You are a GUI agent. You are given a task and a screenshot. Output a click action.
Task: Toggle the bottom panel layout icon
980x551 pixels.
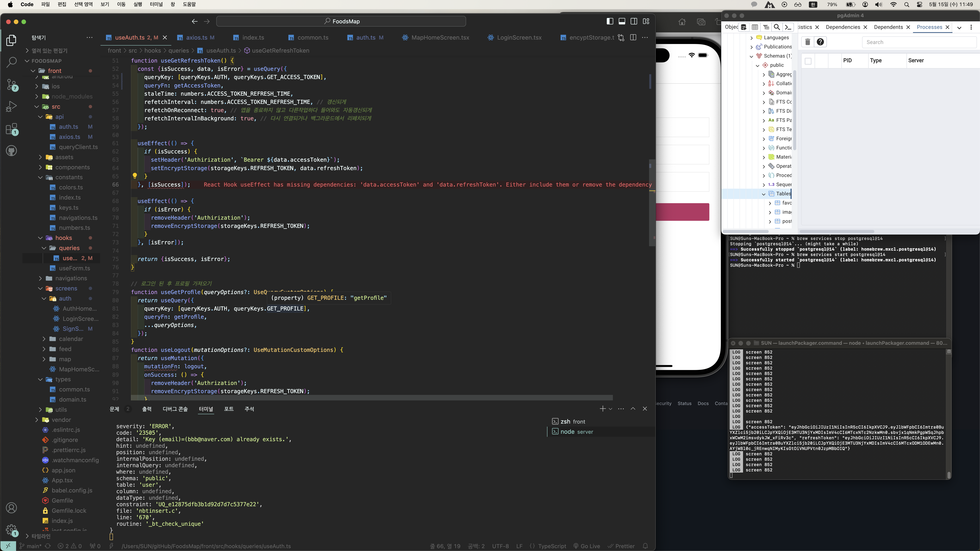(622, 21)
